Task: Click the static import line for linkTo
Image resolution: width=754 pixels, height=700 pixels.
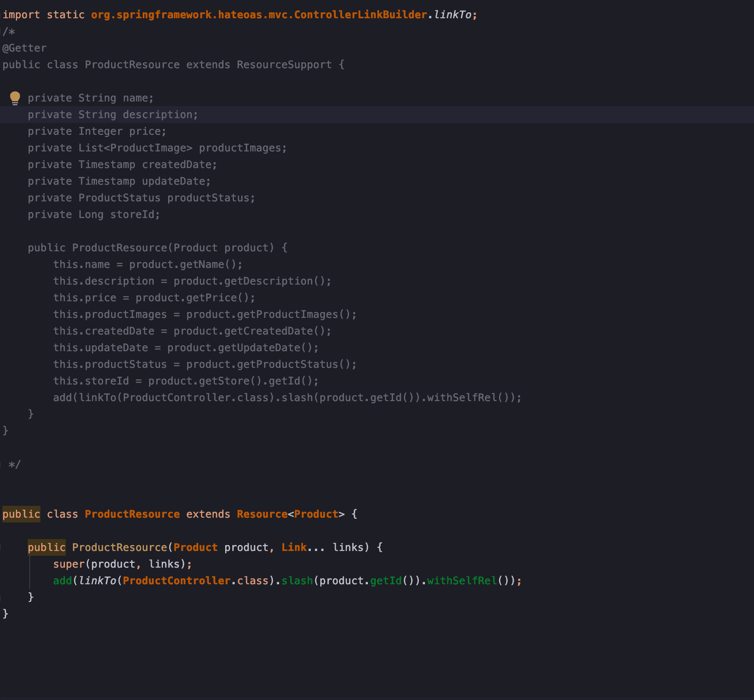Action: (x=240, y=15)
